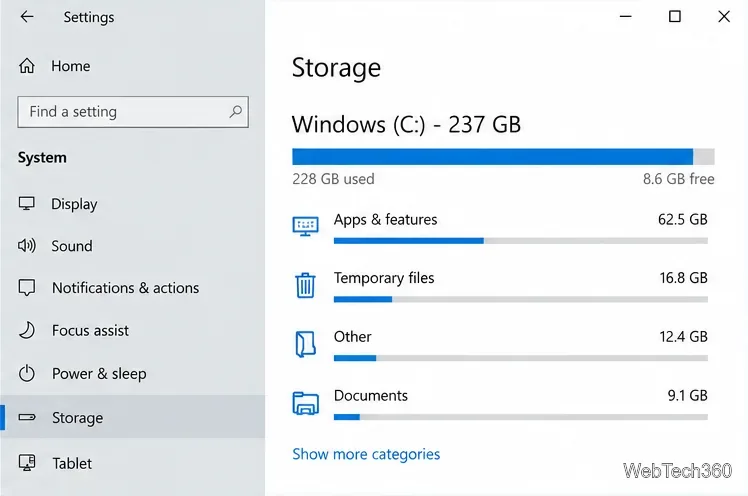Image resolution: width=748 pixels, height=496 pixels.
Task: Click the 228 GB used label
Action: (x=333, y=179)
